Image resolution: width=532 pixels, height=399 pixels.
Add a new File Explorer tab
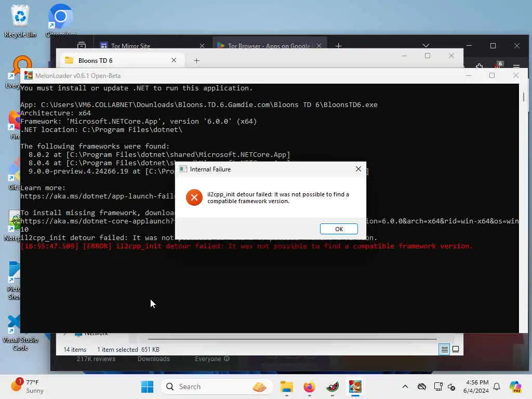pos(196,61)
